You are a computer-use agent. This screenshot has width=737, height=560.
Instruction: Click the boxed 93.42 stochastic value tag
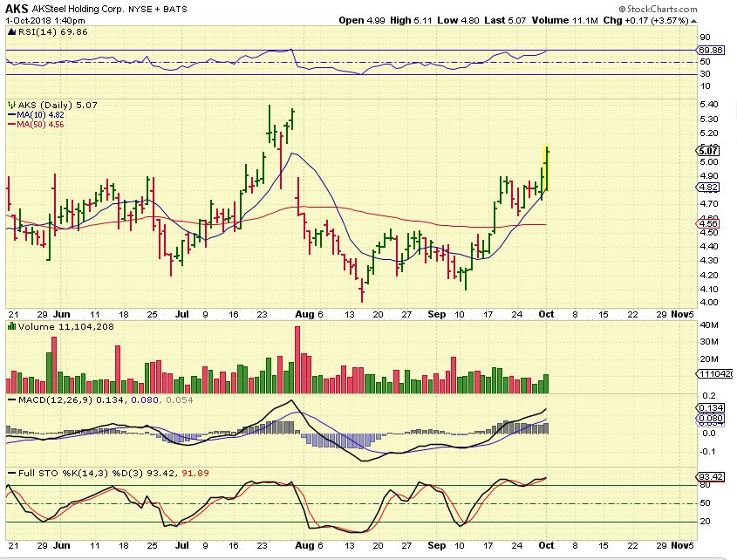[711, 477]
